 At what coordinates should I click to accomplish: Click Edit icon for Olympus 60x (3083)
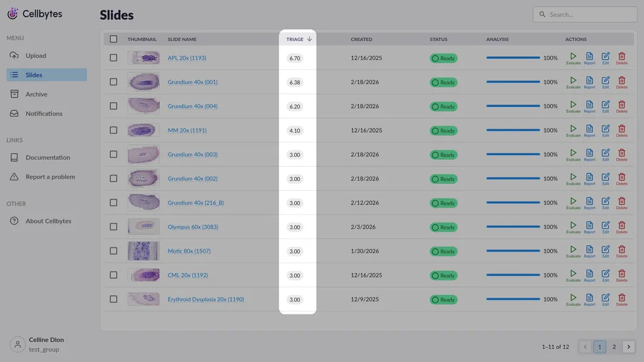click(605, 226)
